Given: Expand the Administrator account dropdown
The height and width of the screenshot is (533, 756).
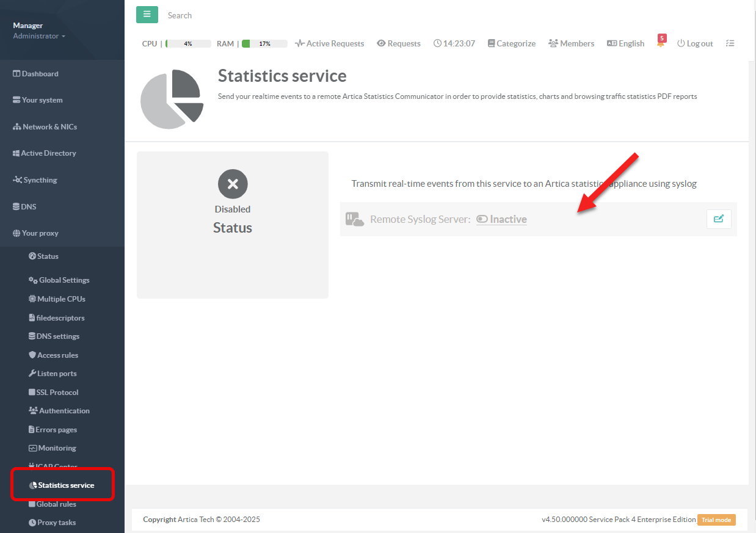Looking at the screenshot, I should click(x=39, y=36).
